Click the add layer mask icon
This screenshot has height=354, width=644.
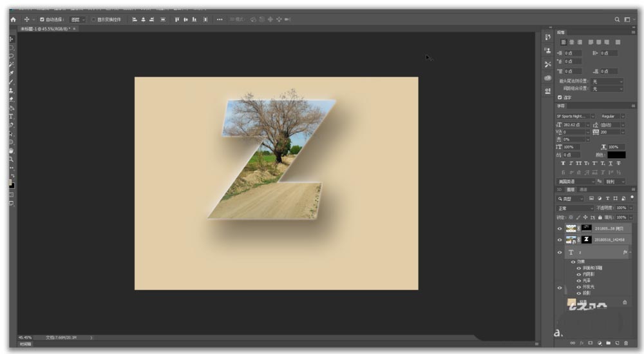pos(590,343)
